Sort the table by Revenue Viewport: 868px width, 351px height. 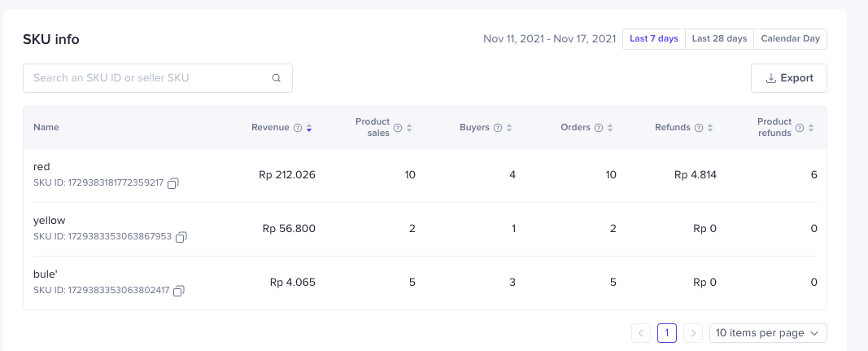pyautogui.click(x=309, y=128)
